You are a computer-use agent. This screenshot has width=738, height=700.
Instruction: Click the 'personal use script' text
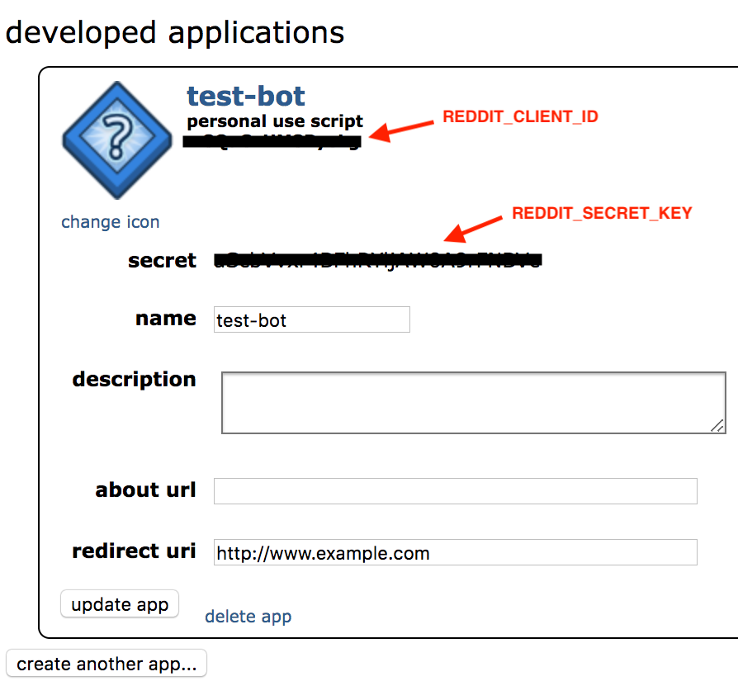pos(275,121)
